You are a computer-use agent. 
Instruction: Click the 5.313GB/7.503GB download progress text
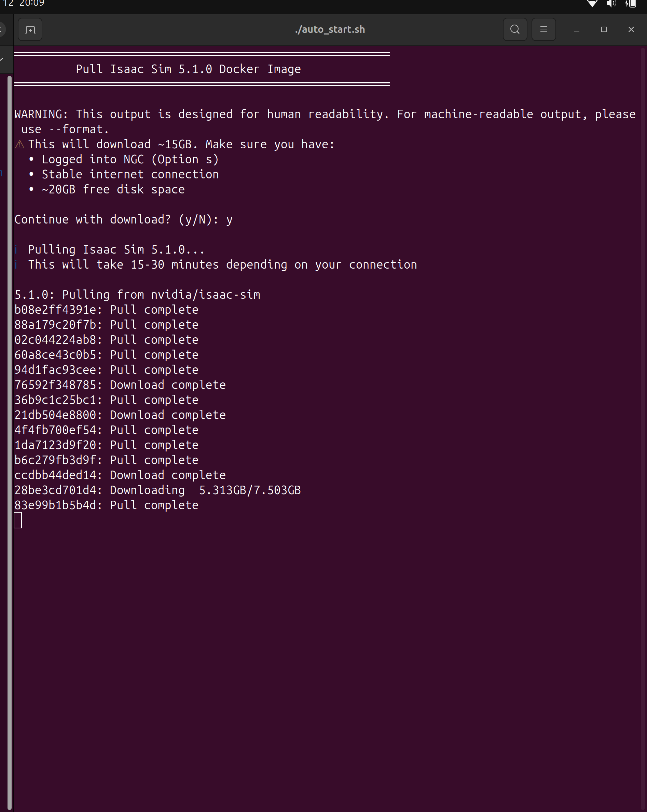249,490
